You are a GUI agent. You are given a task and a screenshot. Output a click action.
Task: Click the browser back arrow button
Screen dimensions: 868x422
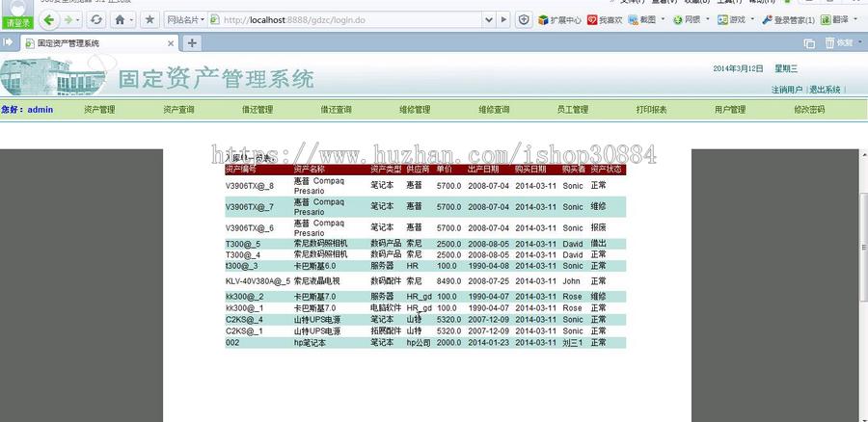[x=49, y=20]
